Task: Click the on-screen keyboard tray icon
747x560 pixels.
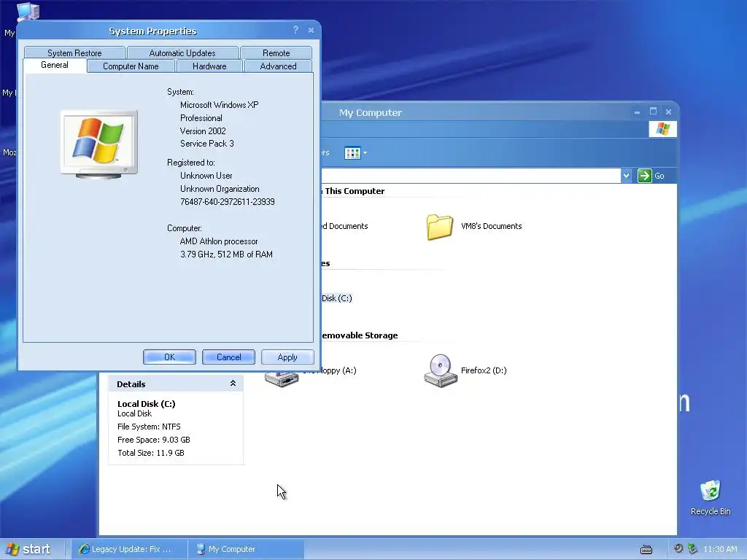Action: pyautogui.click(x=646, y=550)
